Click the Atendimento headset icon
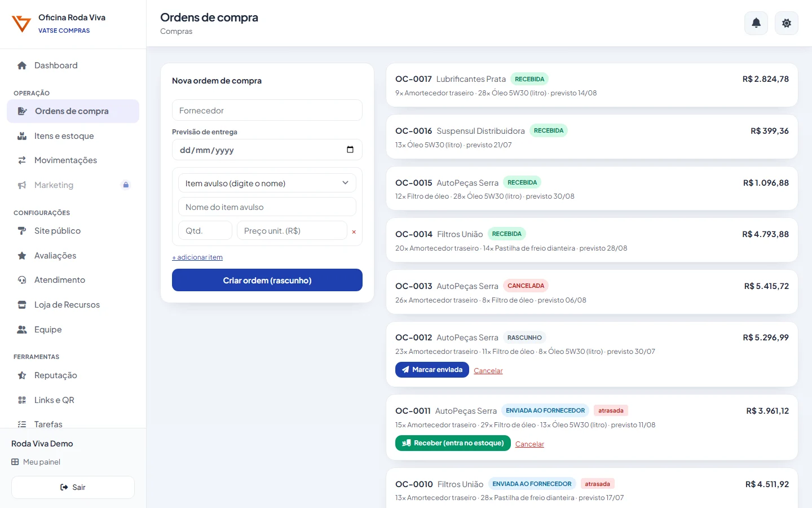The width and height of the screenshot is (812, 508). click(x=22, y=280)
